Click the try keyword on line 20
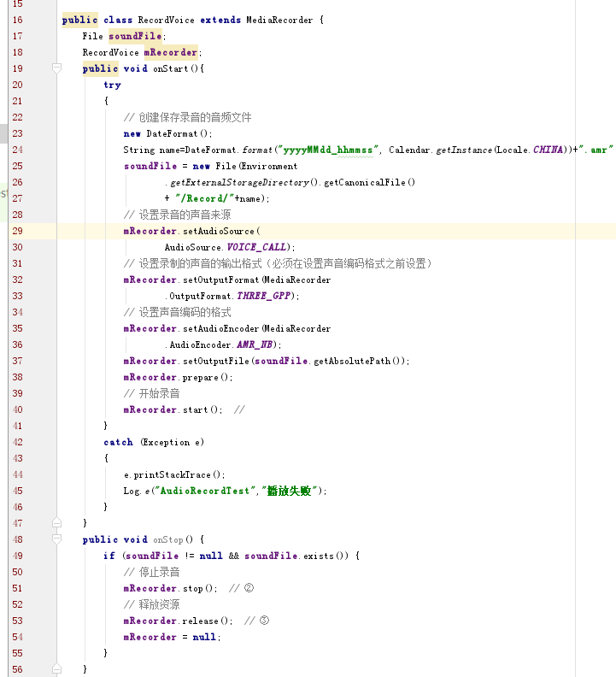Image resolution: width=616 pixels, height=677 pixels. tap(112, 85)
